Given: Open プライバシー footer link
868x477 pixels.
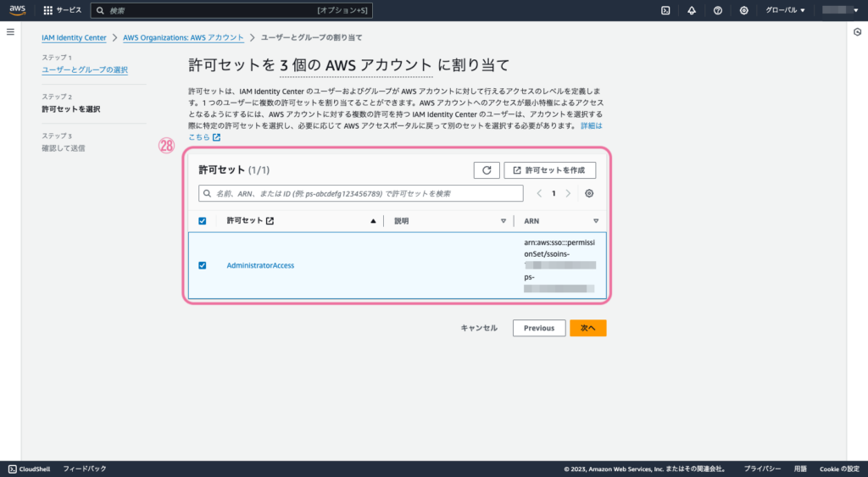Looking at the screenshot, I should [762, 469].
